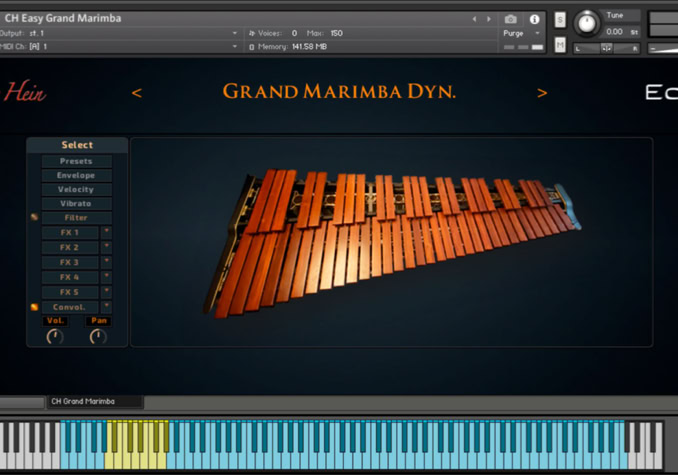
Task: Click the Vibrato button
Action: pyautogui.click(x=76, y=203)
